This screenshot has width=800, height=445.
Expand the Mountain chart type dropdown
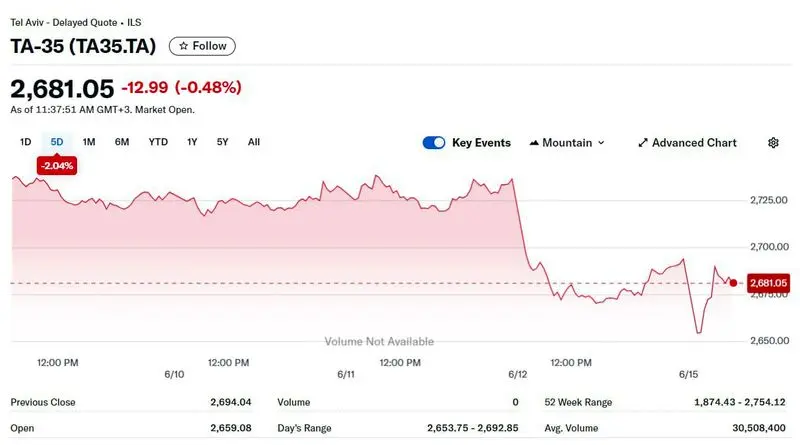pos(601,143)
